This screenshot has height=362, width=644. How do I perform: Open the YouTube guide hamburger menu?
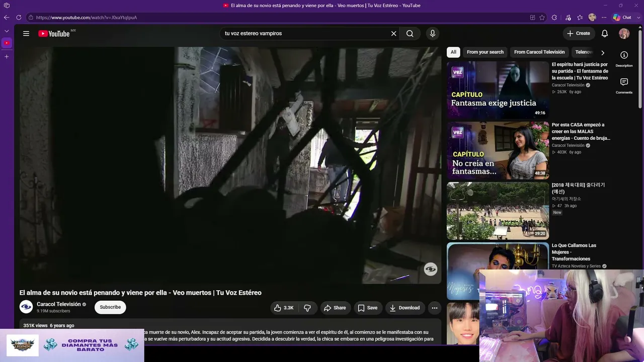(26, 34)
